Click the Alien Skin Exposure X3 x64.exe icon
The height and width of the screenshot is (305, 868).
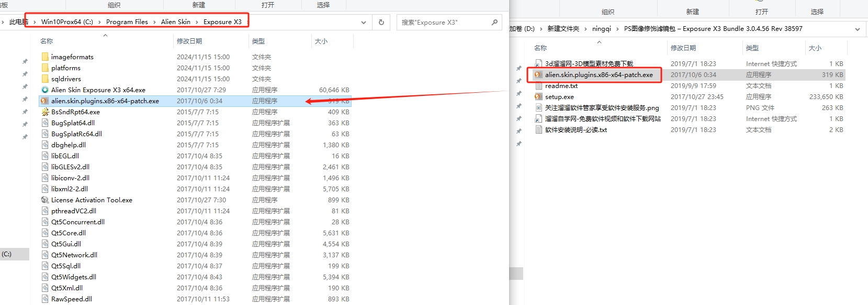click(45, 90)
